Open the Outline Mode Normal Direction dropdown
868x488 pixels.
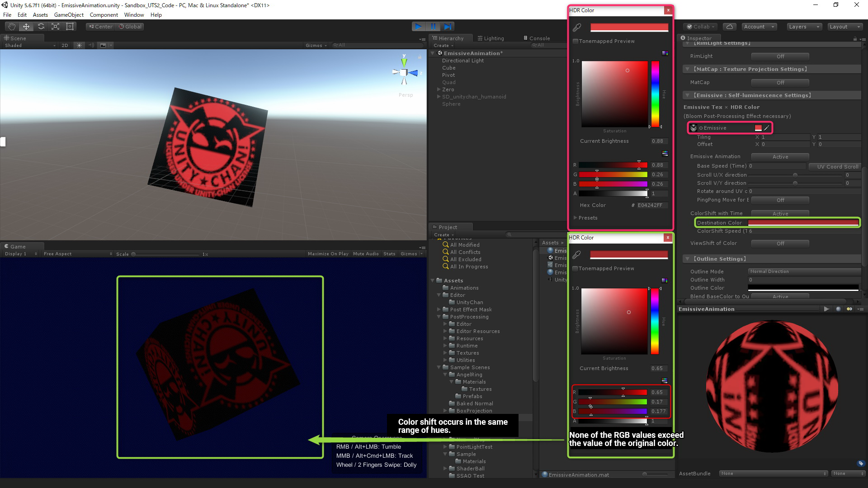coord(804,271)
